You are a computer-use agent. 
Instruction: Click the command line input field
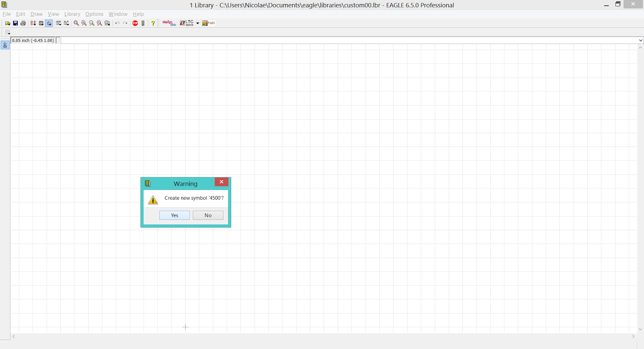click(x=349, y=40)
